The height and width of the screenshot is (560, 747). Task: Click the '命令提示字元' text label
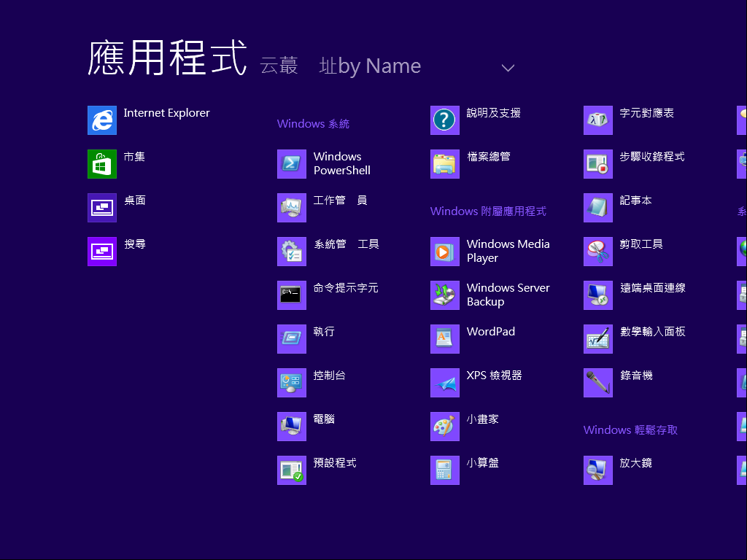click(346, 287)
